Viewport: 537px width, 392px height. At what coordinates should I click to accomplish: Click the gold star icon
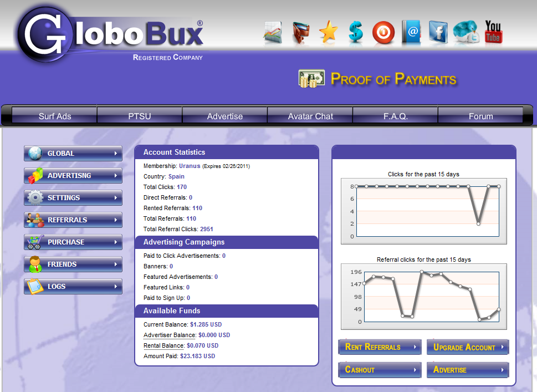coord(329,32)
